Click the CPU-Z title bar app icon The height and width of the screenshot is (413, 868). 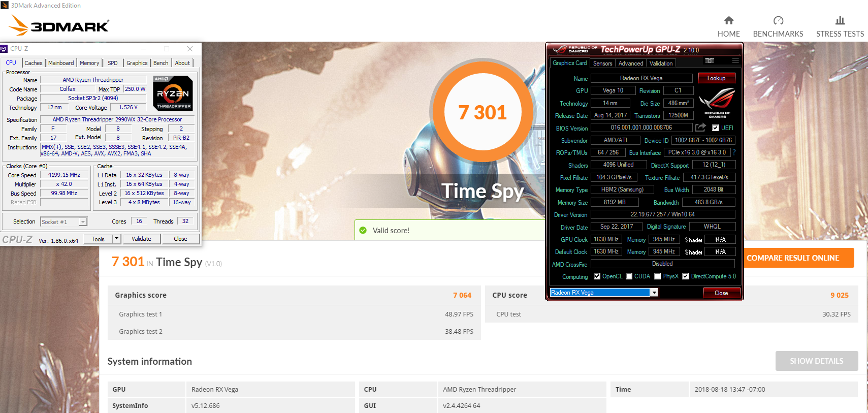point(4,49)
